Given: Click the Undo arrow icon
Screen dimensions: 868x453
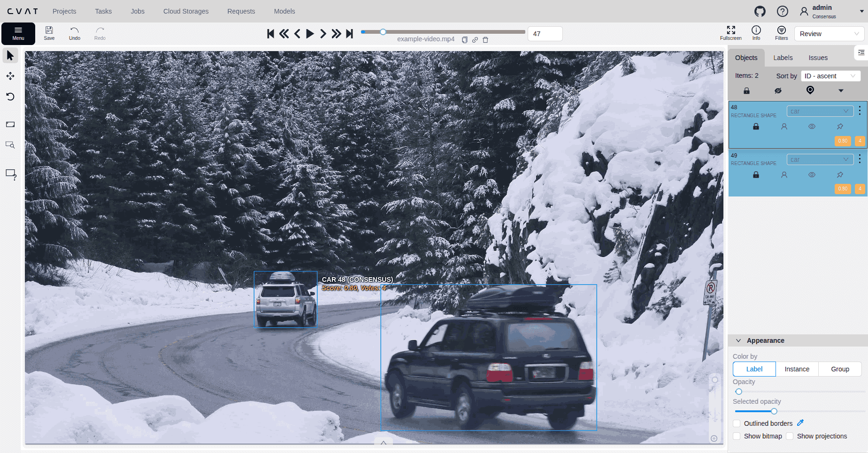Looking at the screenshot, I should [74, 33].
